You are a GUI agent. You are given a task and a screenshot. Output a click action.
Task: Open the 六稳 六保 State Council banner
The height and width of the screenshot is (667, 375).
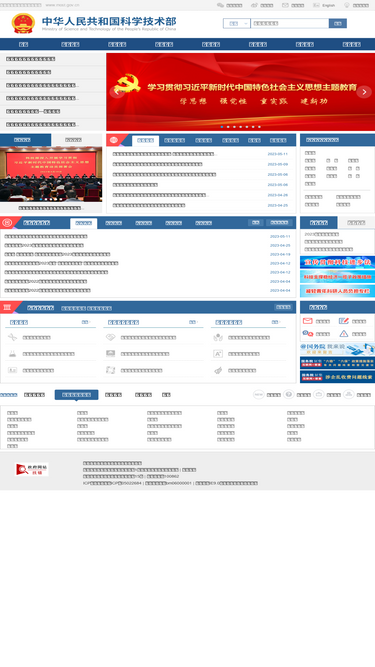[x=338, y=362]
